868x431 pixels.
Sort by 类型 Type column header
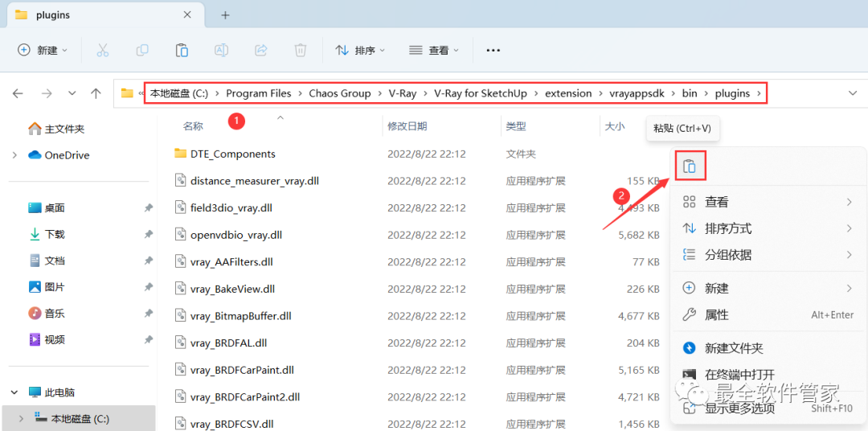516,126
